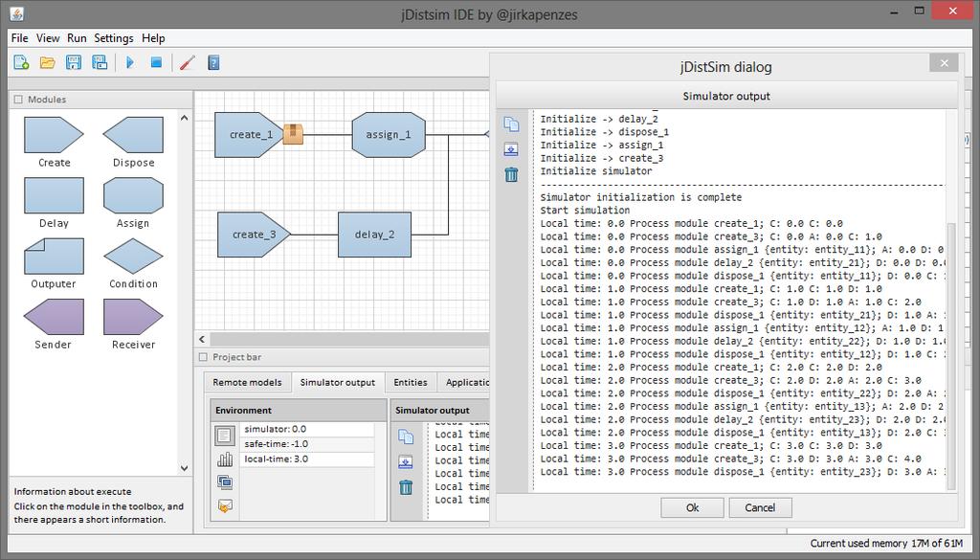This screenshot has height=560, width=980.
Task: Click canvas horizontal scroll left arrow
Action: coord(202,340)
